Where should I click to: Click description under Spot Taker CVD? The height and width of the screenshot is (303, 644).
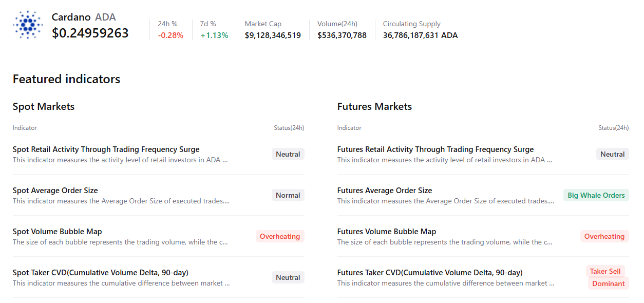(x=121, y=283)
